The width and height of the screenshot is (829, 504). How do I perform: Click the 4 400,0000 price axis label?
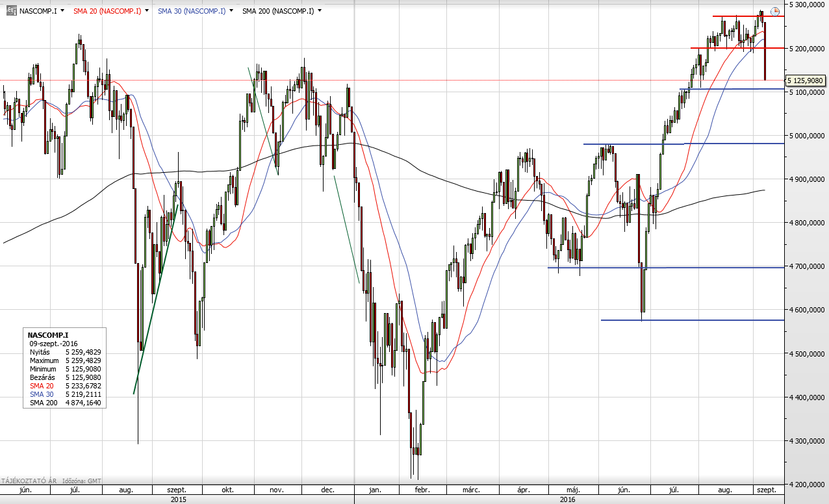(x=806, y=397)
